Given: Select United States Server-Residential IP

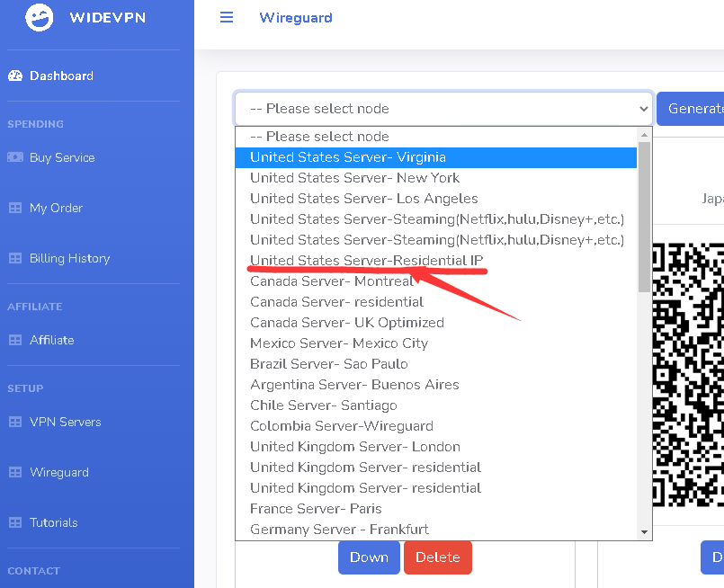Looking at the screenshot, I should coord(436,261).
